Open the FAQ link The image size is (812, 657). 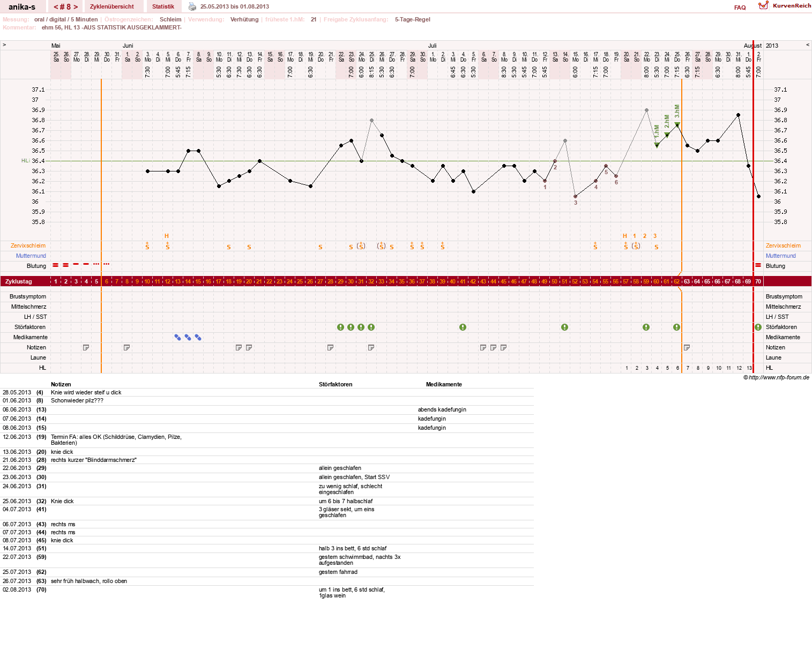740,8
